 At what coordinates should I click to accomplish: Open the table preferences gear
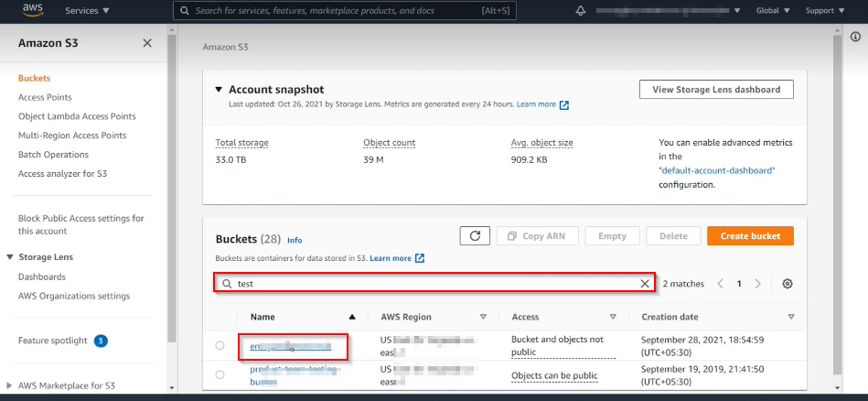pyautogui.click(x=788, y=284)
